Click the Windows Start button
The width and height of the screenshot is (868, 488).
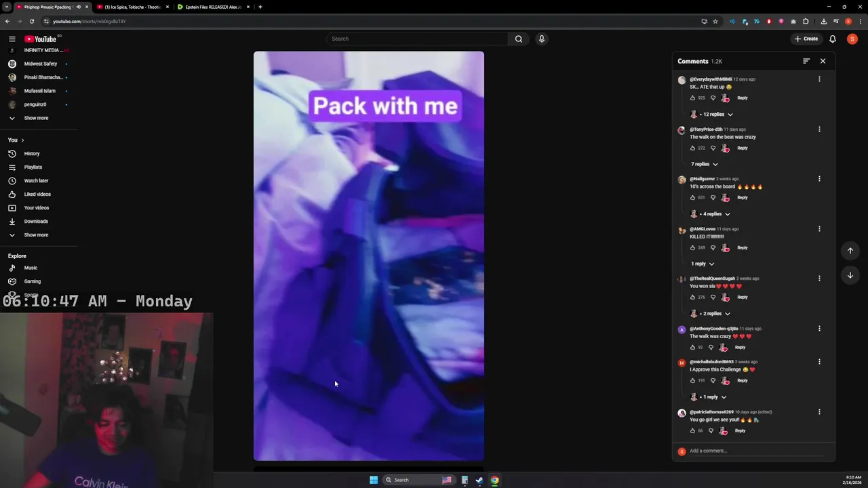tap(374, 480)
